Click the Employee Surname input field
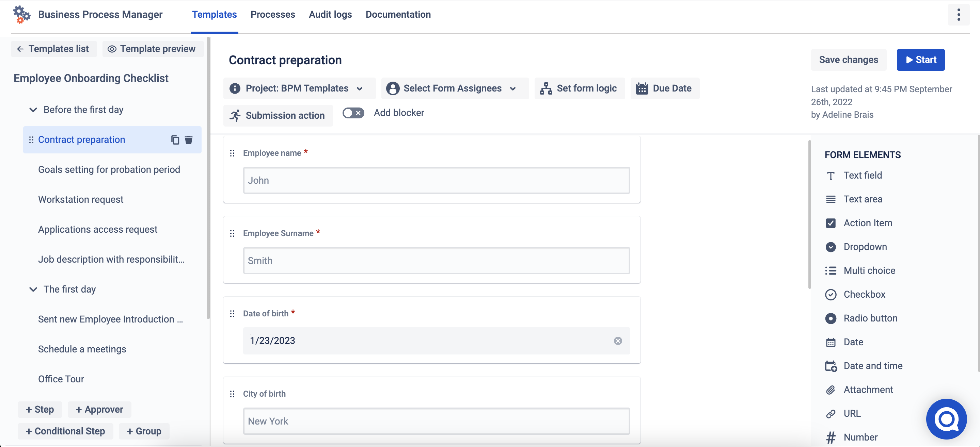This screenshot has height=447, width=980. [436, 261]
